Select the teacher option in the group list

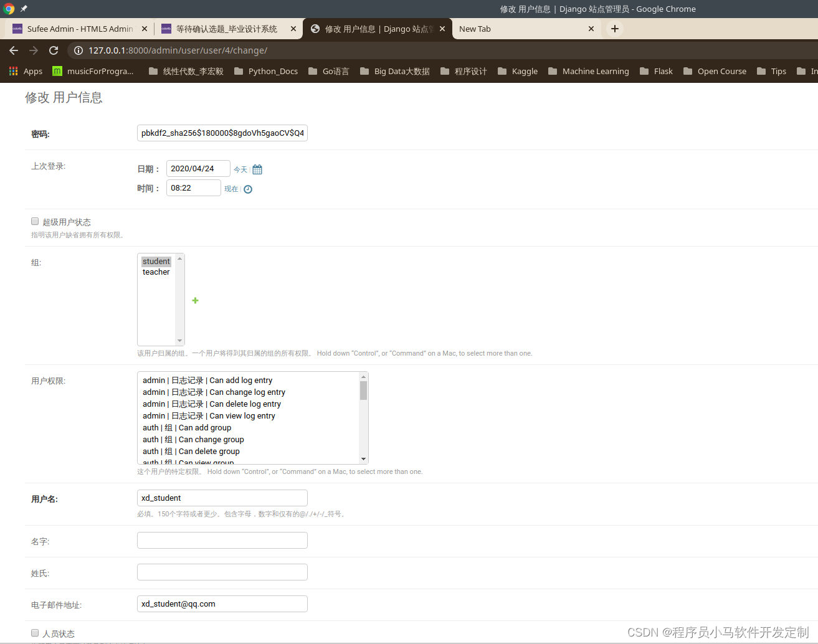point(156,272)
